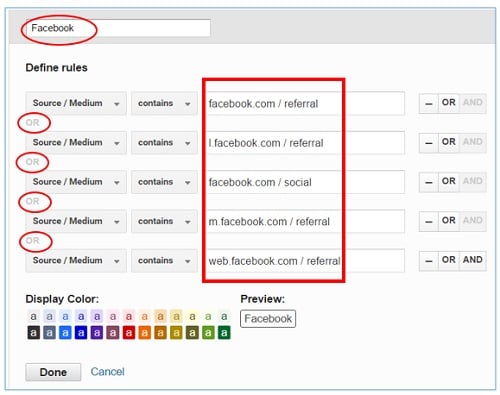Choose the navy blue solid color swatch

[81, 332]
